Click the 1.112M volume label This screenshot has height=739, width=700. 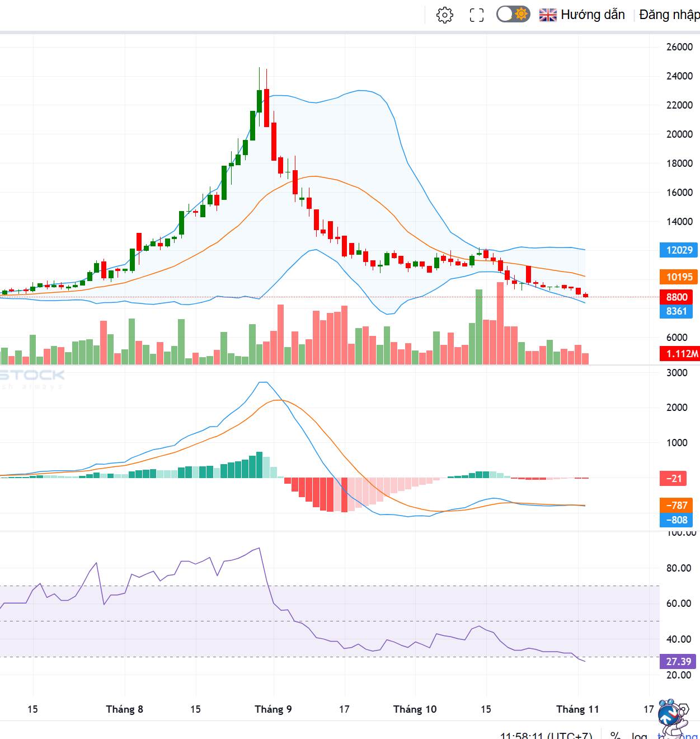[x=680, y=353]
